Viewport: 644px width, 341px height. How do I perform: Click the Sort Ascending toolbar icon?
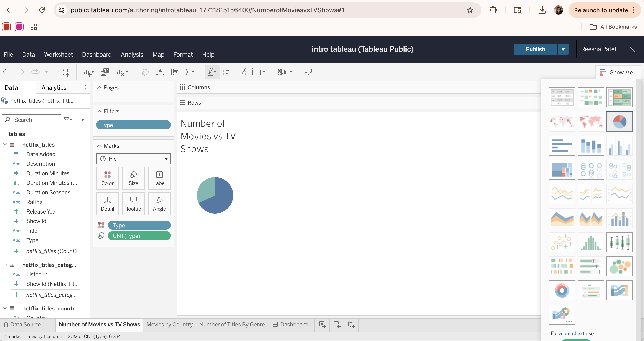pos(159,72)
